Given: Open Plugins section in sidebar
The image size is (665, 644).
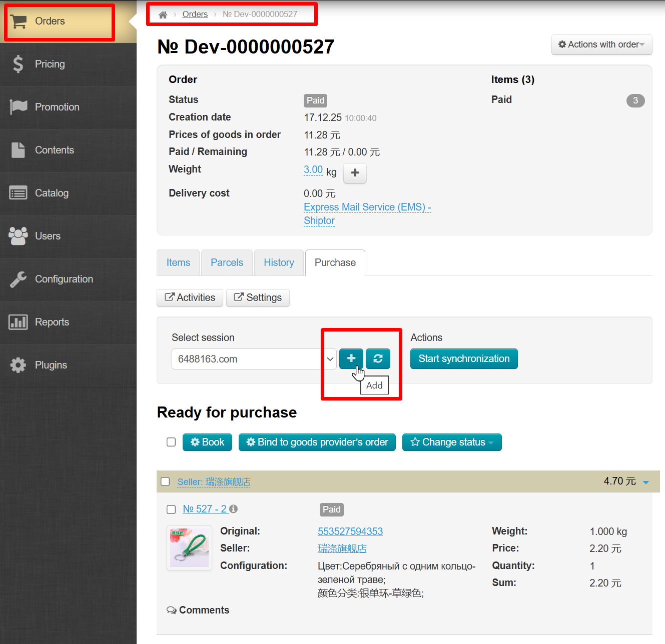Looking at the screenshot, I should (x=51, y=365).
